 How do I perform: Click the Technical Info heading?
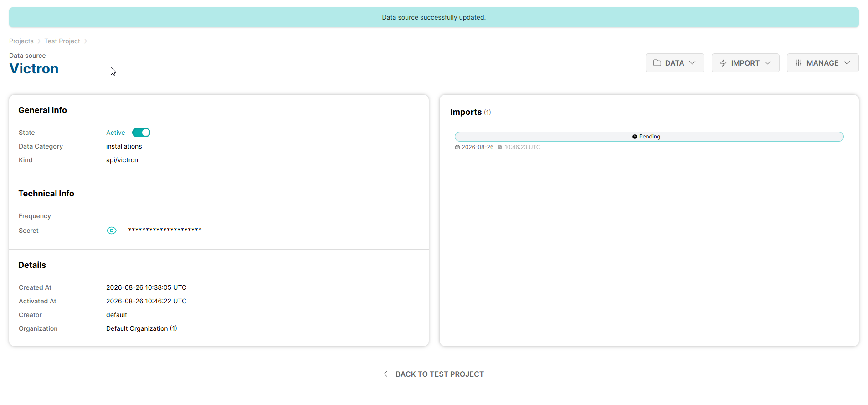coord(46,194)
